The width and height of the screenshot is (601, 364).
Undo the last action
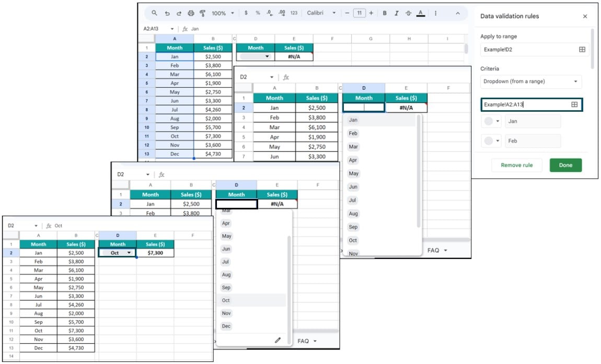point(167,14)
